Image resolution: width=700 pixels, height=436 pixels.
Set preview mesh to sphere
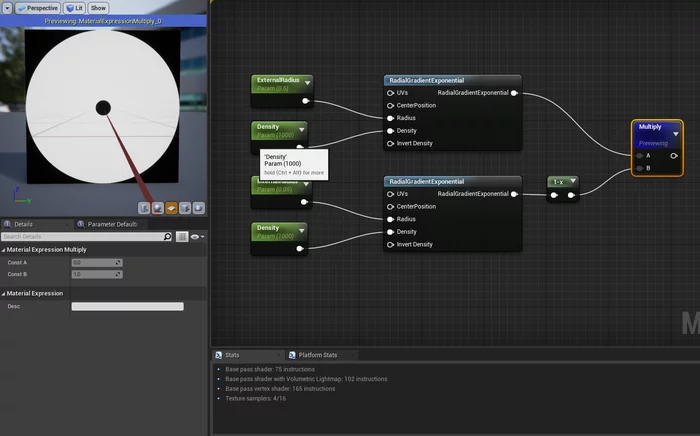158,208
